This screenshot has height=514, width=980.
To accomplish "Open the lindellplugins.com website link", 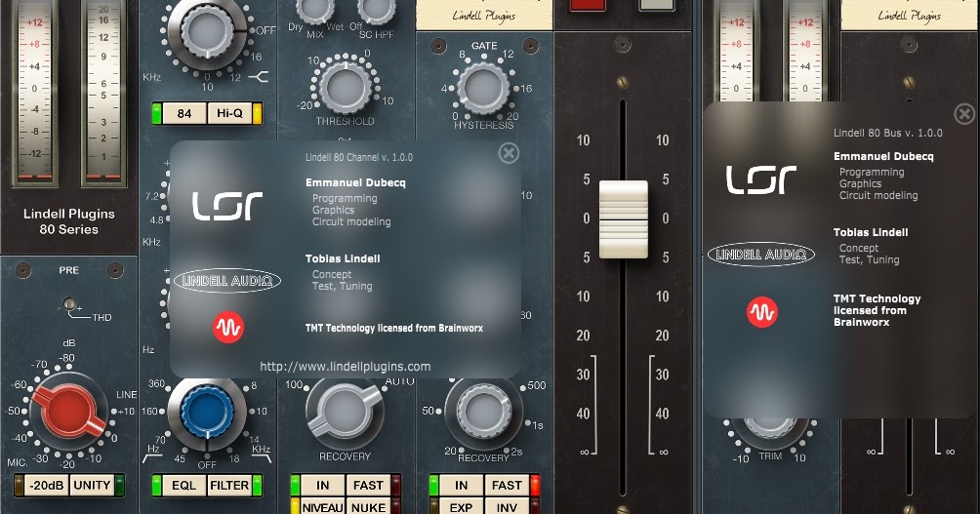I will click(x=345, y=367).
